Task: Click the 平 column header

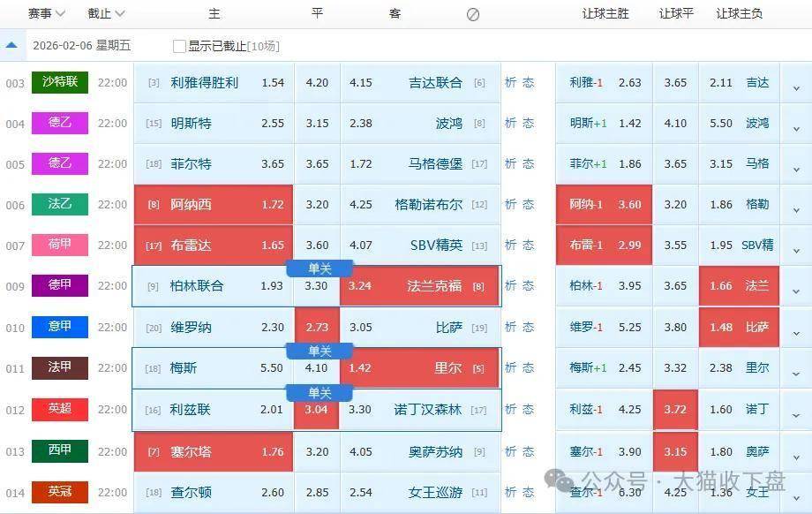Action: [315, 14]
